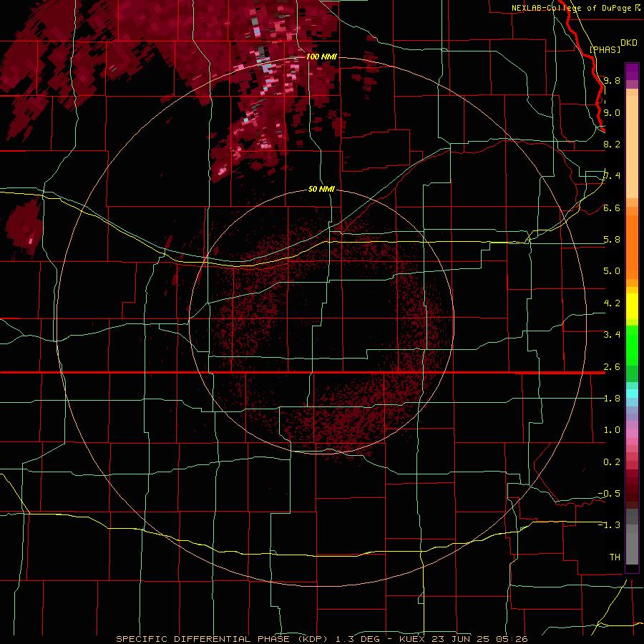
Task: Click the 5.8 scale value
Action: (612, 240)
